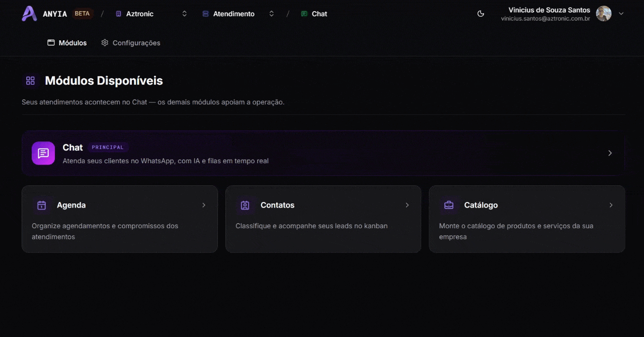The image size is (644, 337).
Task: Open the Agenda card arrow
Action: tap(204, 205)
